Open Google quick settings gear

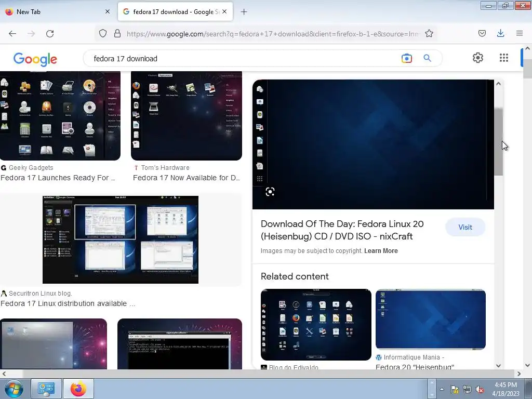pyautogui.click(x=478, y=58)
